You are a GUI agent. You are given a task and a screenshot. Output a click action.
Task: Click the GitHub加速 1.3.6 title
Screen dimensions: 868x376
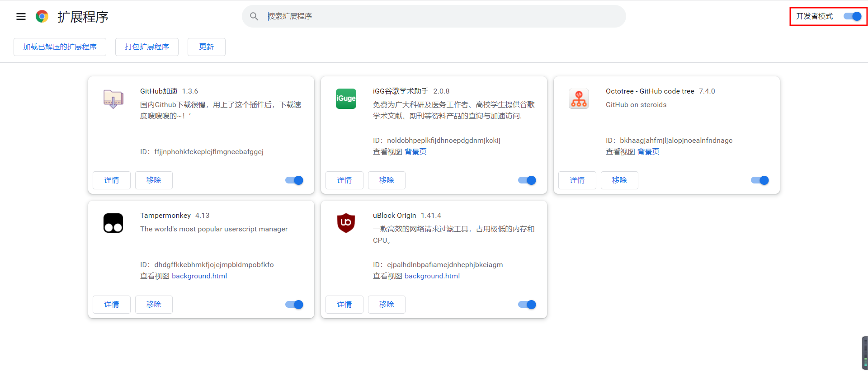point(169,91)
